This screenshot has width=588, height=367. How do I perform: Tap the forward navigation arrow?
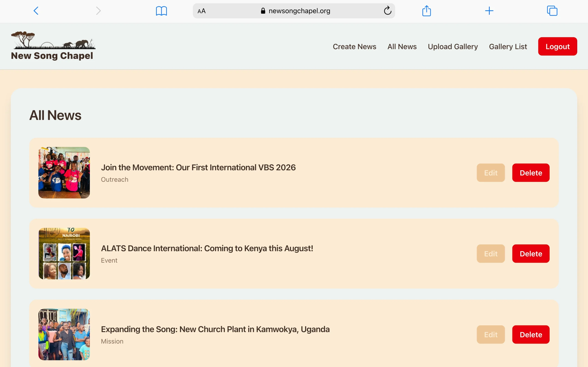[98, 11]
